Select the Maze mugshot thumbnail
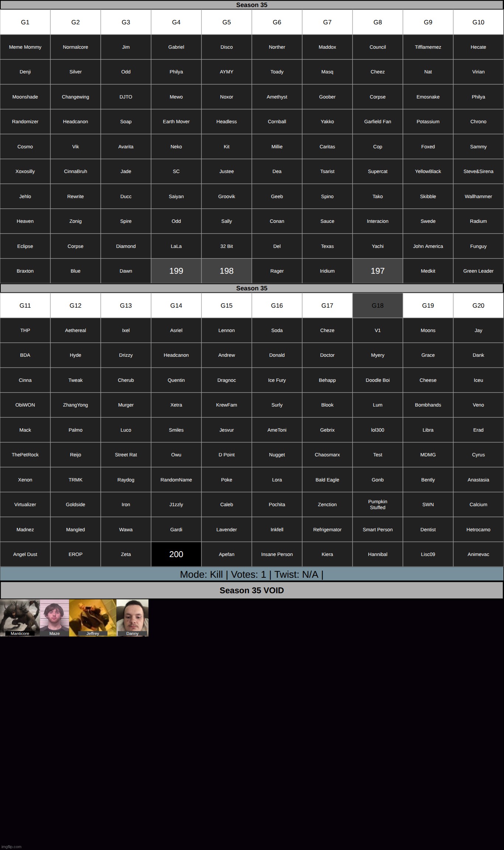Image resolution: width=504 pixels, height=850 pixels. point(54,618)
